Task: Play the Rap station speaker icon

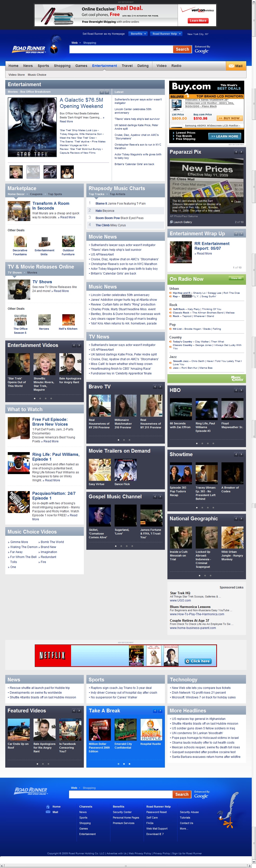Action: (x=171, y=296)
